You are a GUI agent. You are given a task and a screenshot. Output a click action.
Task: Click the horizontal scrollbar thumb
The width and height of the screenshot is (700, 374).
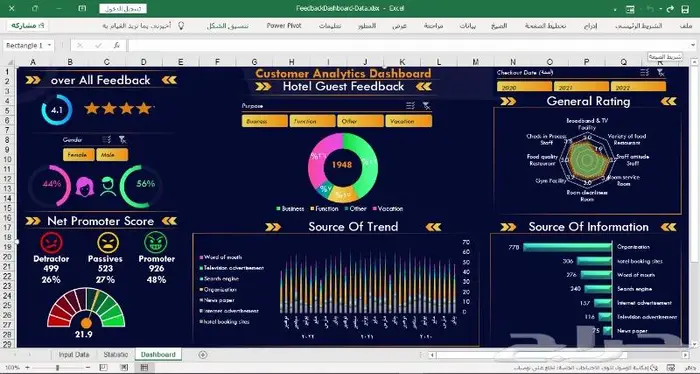click(x=531, y=355)
